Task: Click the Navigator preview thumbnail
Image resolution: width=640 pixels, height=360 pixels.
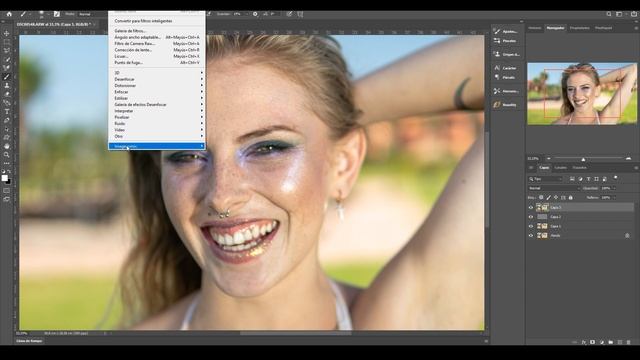Action: tap(582, 93)
